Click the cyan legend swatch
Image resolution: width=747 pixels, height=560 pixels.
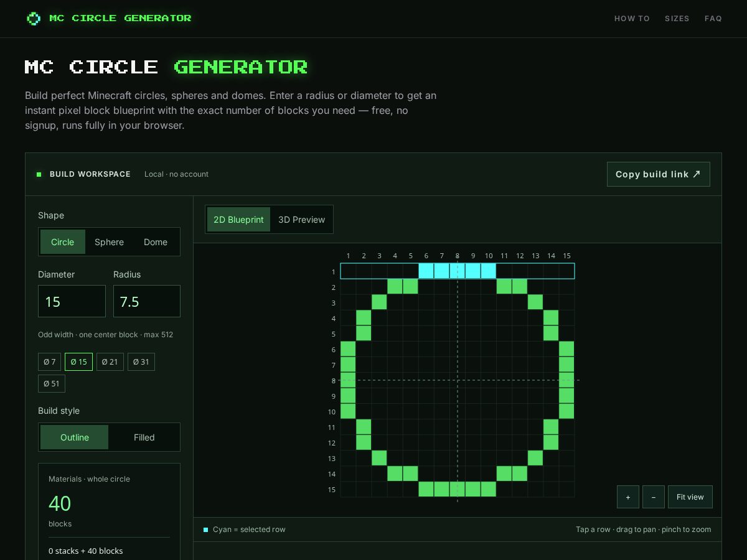(206, 530)
